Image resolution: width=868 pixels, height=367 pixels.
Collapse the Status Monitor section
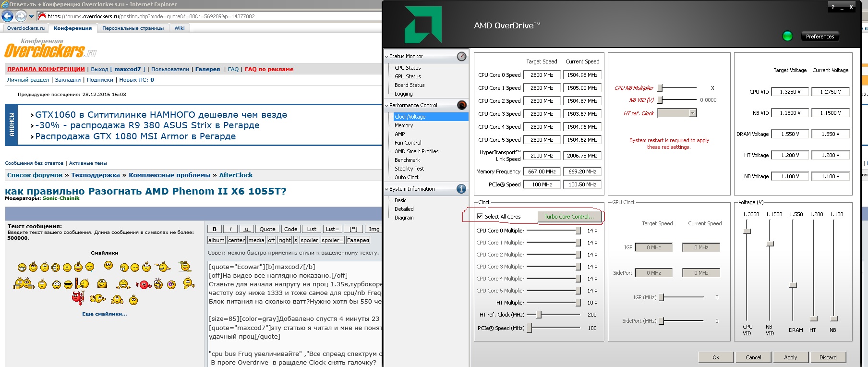pyautogui.click(x=386, y=57)
